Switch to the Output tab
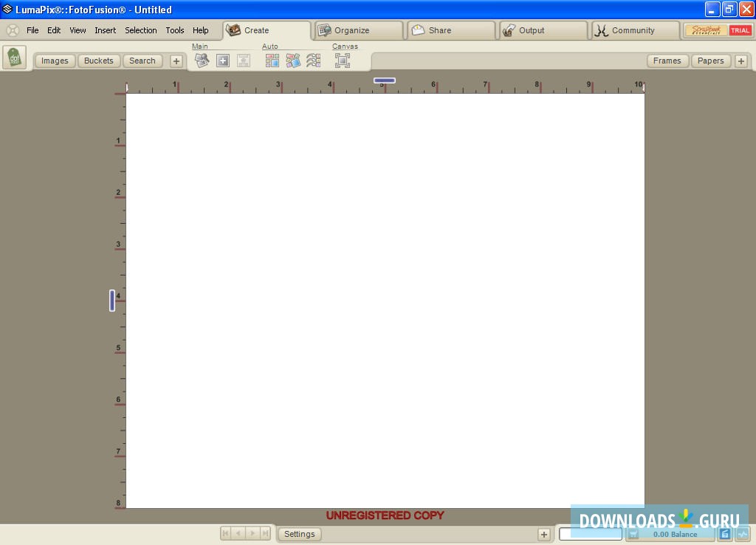Image resolution: width=756 pixels, height=545 pixels. click(x=544, y=30)
